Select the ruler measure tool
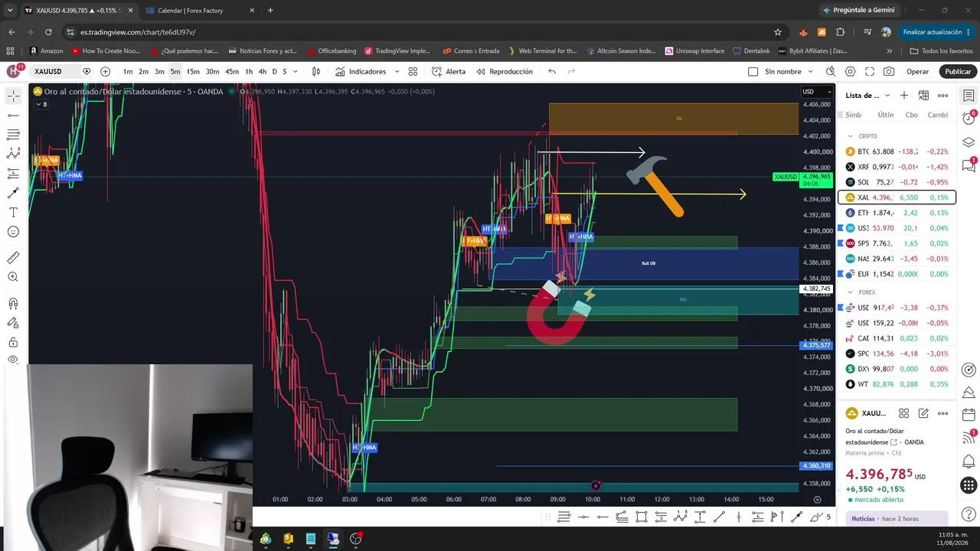Image resolution: width=980 pixels, height=551 pixels. pos(13,258)
